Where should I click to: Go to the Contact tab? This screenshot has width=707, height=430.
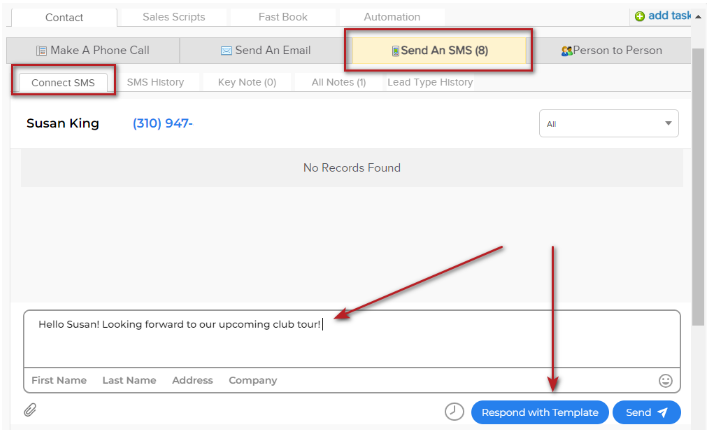click(64, 17)
